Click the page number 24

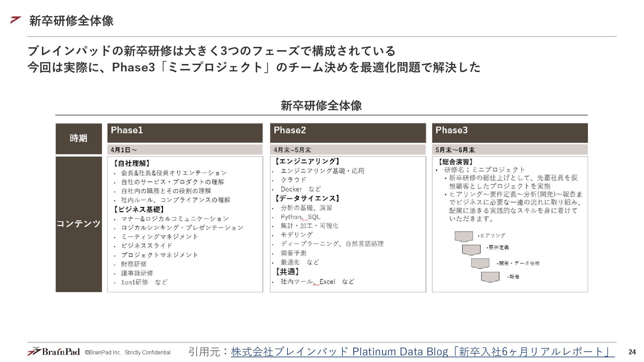(632, 352)
